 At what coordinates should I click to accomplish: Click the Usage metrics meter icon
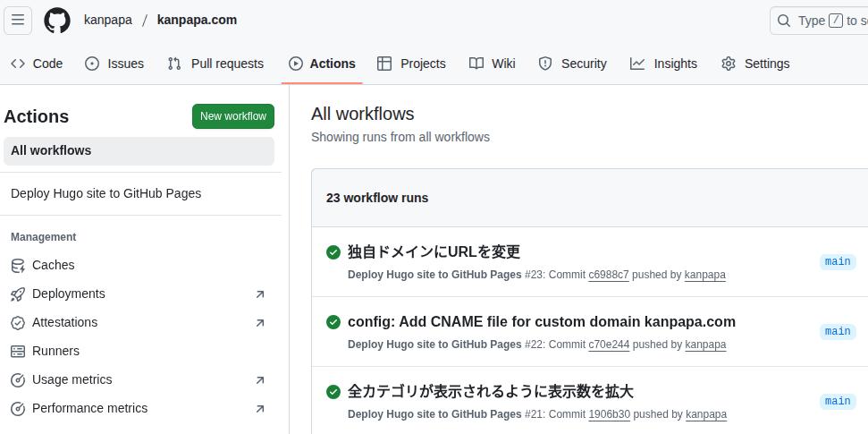point(18,380)
